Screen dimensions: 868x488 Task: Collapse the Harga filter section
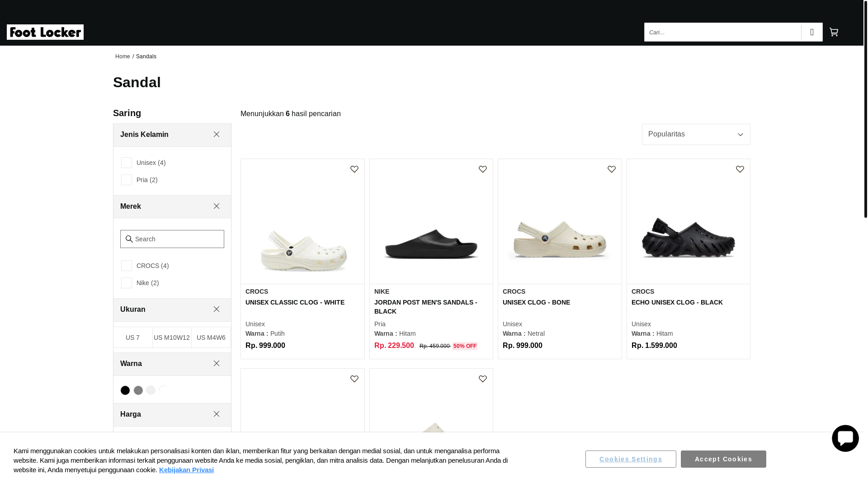(x=217, y=414)
